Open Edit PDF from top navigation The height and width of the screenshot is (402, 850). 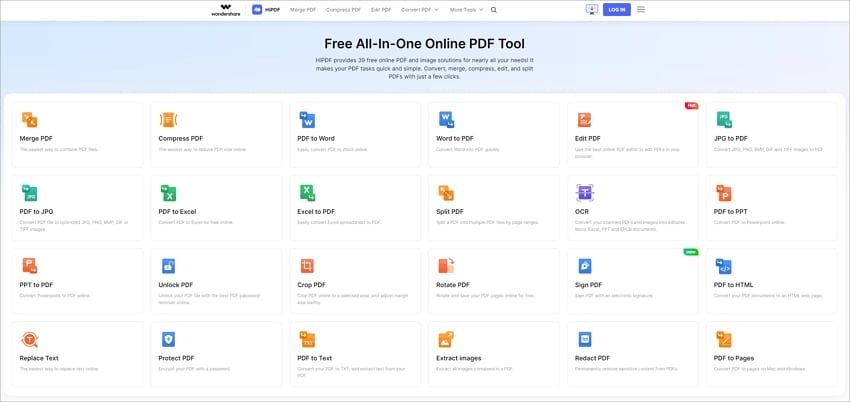pos(381,9)
